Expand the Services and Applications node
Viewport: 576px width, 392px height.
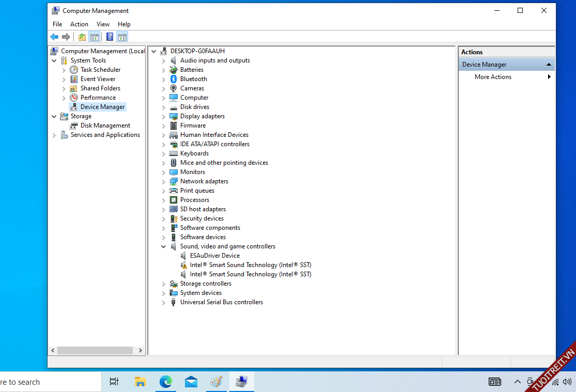54,135
